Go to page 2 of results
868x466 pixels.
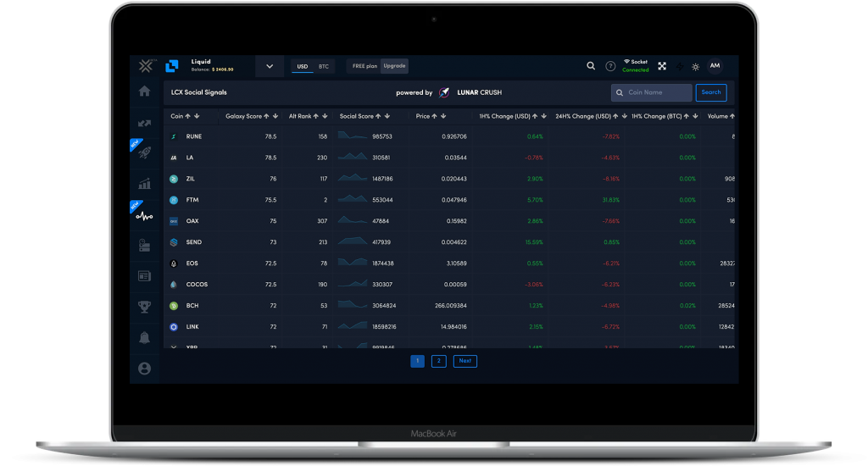coord(439,361)
